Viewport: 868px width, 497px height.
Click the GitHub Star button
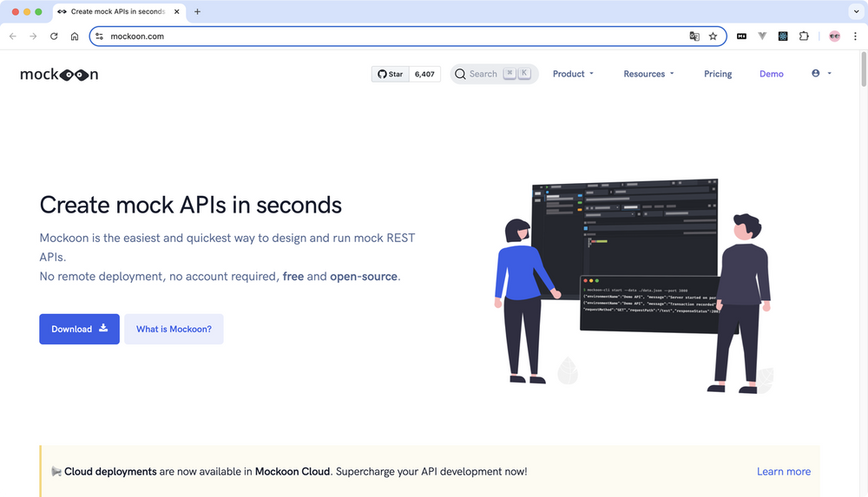point(390,75)
